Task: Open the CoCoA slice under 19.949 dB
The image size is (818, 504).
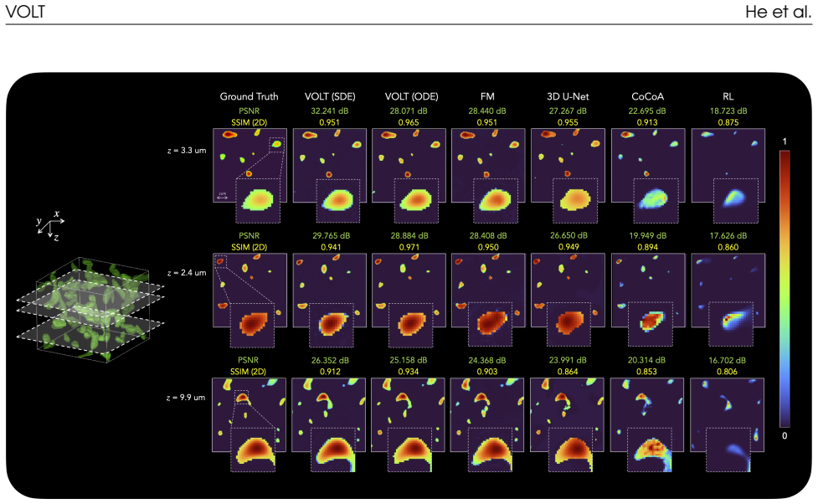Action: coord(648,290)
